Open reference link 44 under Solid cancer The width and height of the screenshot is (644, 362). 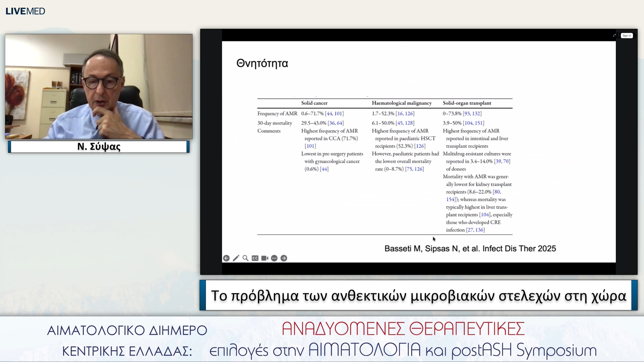point(330,114)
